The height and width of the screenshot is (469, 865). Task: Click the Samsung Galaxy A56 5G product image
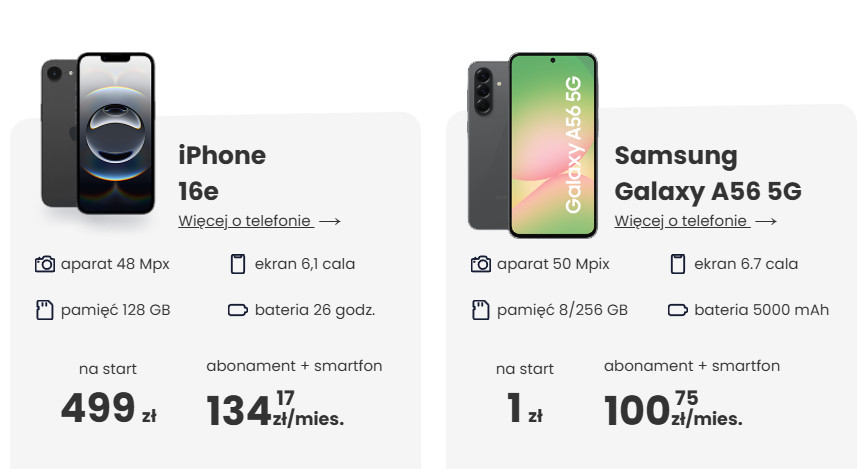click(x=532, y=145)
